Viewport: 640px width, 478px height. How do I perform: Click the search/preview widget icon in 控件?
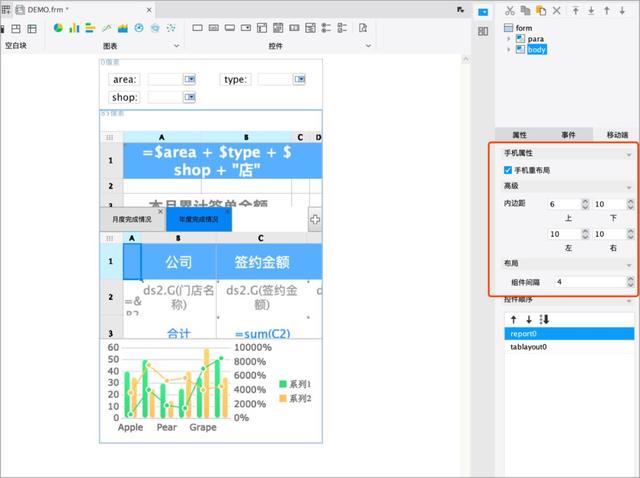point(363,28)
